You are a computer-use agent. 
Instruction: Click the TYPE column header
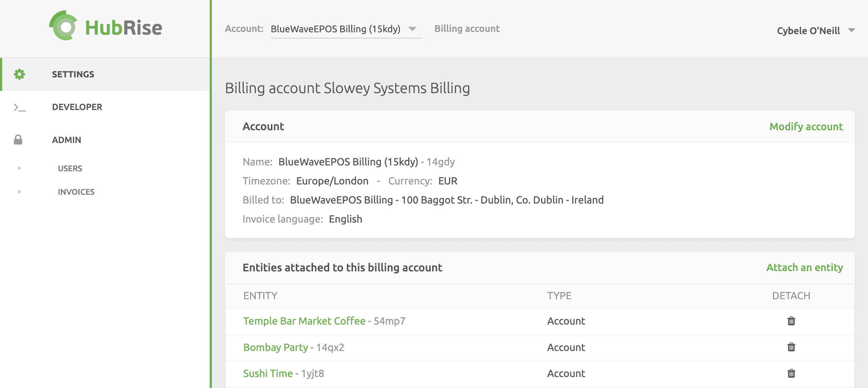[x=559, y=296]
